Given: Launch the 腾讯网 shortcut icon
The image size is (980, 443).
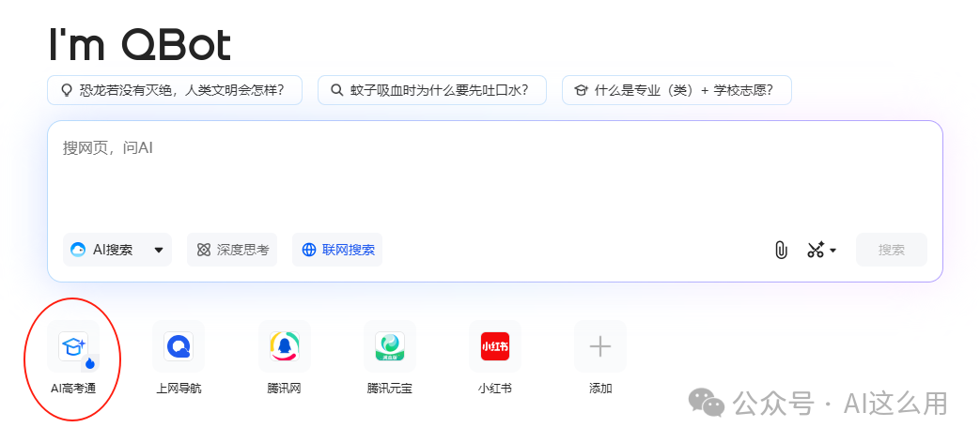Looking at the screenshot, I should 284,346.
